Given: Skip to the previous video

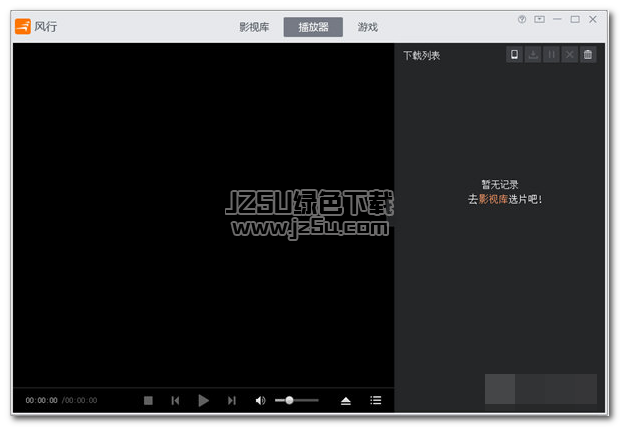Looking at the screenshot, I should [176, 401].
